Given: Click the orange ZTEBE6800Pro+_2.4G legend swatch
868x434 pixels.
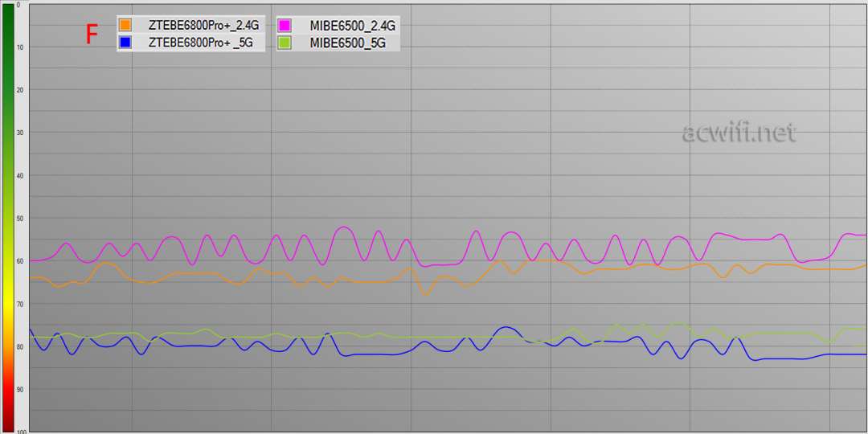Looking at the screenshot, I should (125, 24).
